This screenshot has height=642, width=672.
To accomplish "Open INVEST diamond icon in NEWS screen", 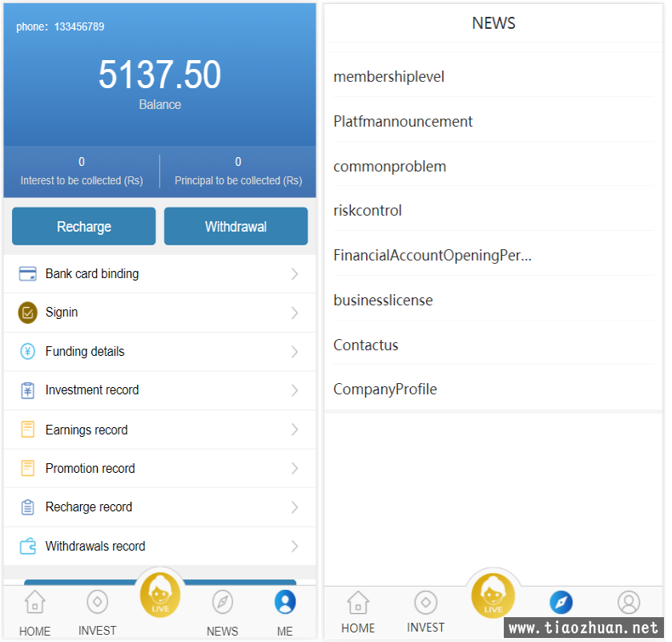I will tap(425, 603).
